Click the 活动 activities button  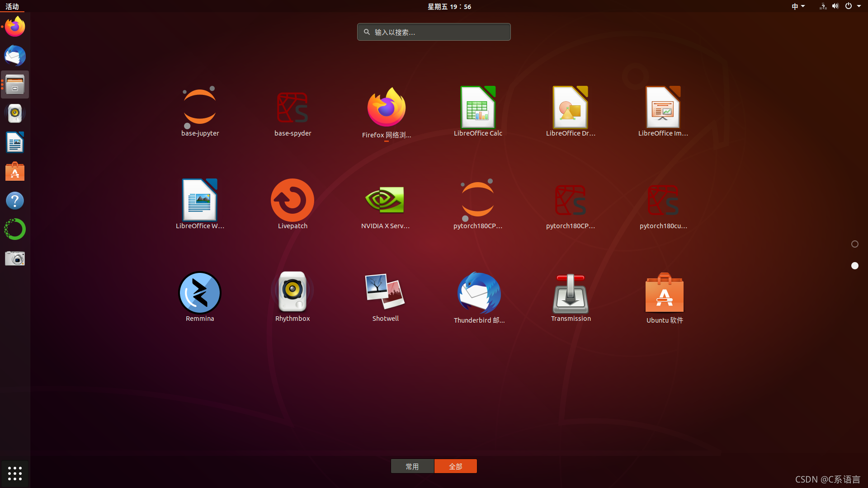click(x=12, y=6)
